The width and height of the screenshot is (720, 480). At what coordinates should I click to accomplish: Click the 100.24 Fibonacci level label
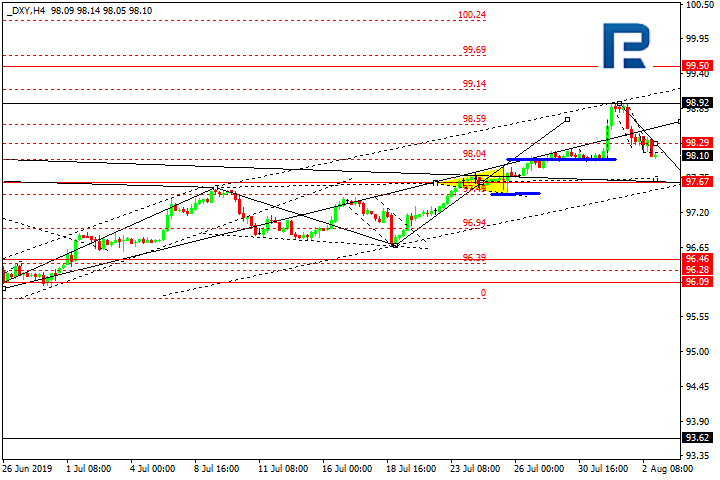tap(472, 15)
